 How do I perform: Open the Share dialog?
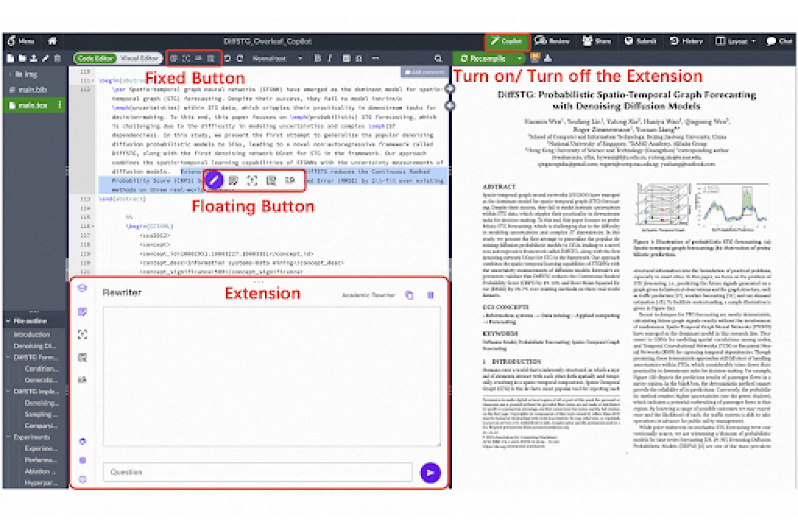coord(596,41)
